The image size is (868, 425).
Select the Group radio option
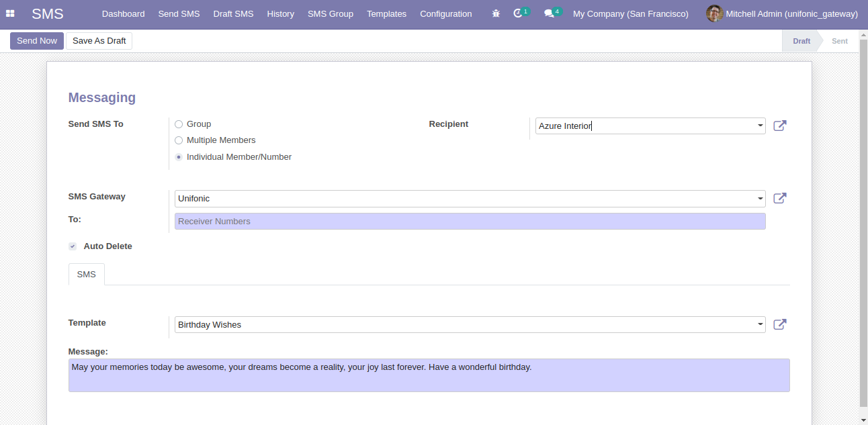point(179,124)
